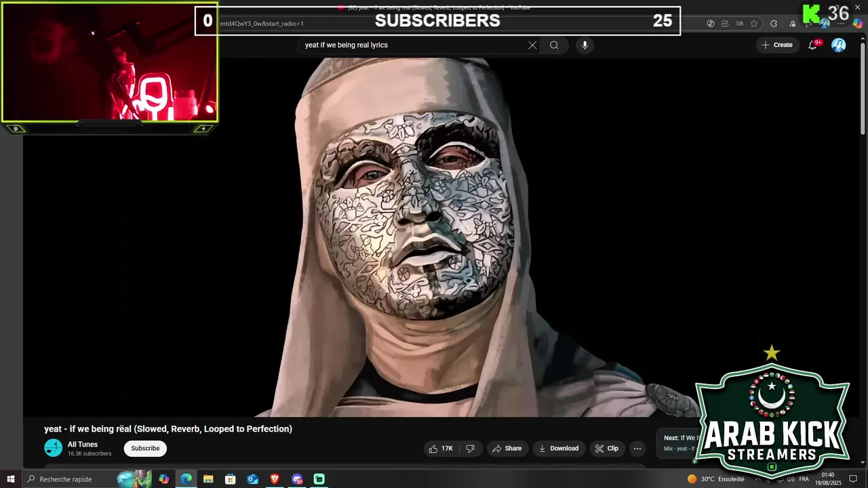The height and width of the screenshot is (488, 868).
Task: Dislike the video with thumbs down
Action: click(x=471, y=449)
